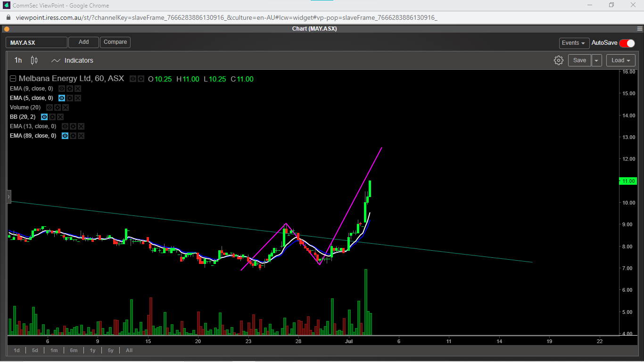The height and width of the screenshot is (362, 644).
Task: Remove the EMA (89, close, 0) indicator
Action: tap(81, 136)
